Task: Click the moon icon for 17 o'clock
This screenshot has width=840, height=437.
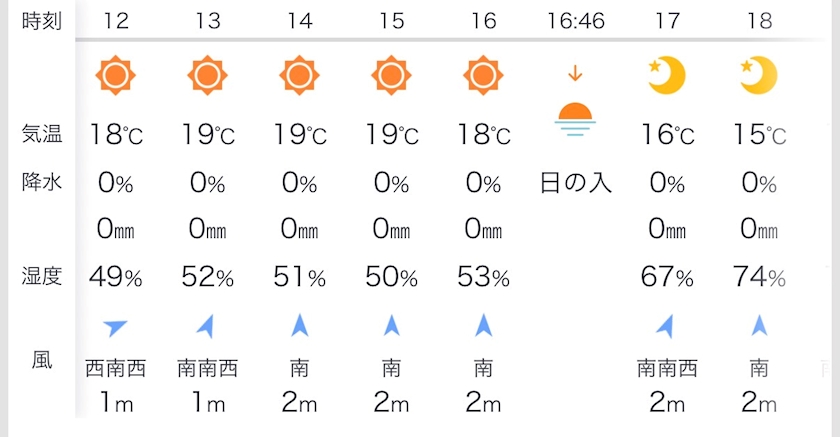Action: click(667, 76)
